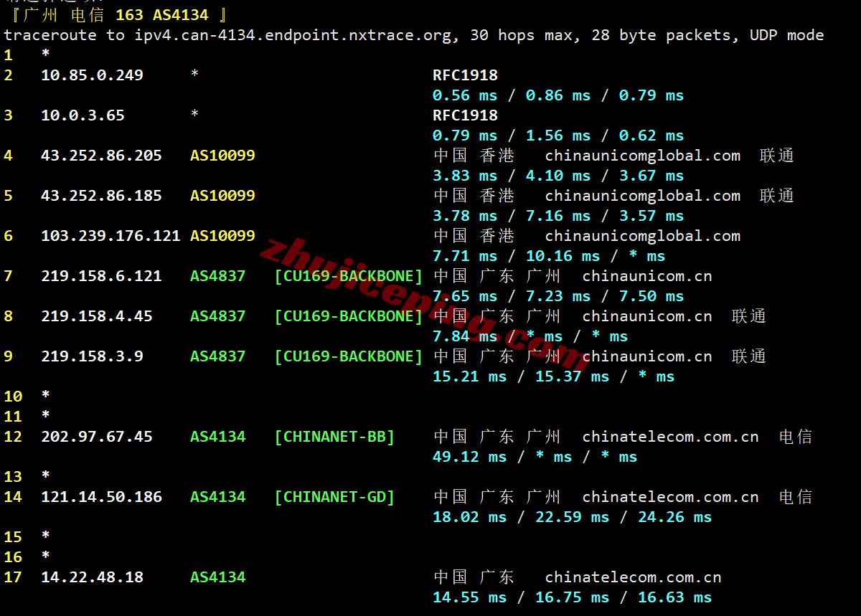The image size is (861, 616).
Task: Click AS10099 on hop 5 row
Action: point(222,196)
